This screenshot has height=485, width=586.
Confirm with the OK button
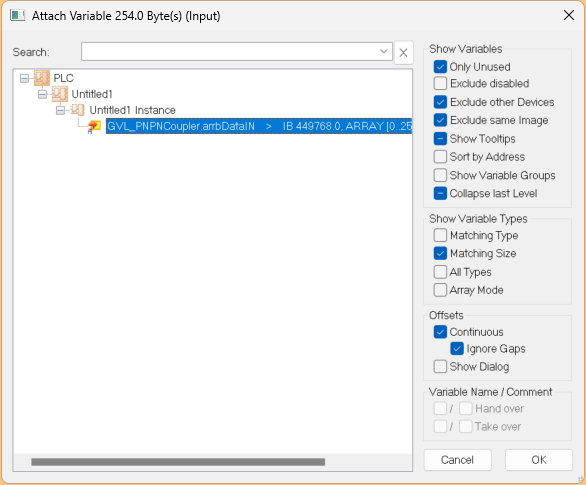click(x=539, y=460)
